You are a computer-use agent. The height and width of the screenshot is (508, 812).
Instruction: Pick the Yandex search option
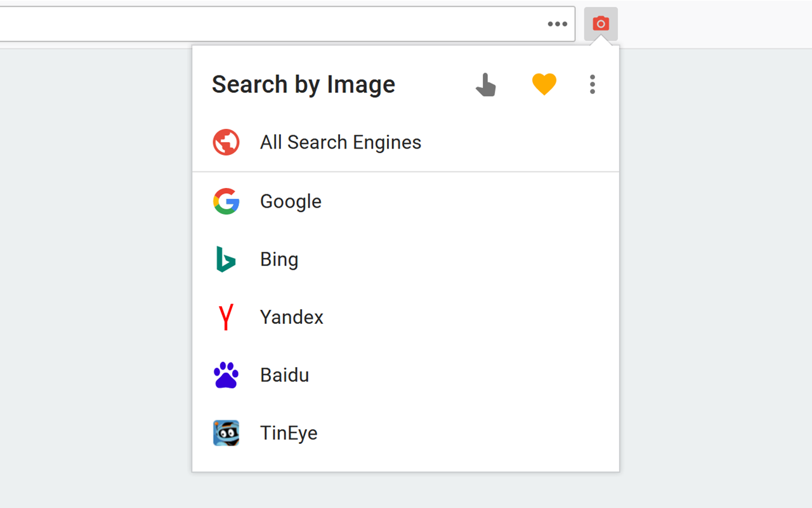click(x=292, y=317)
